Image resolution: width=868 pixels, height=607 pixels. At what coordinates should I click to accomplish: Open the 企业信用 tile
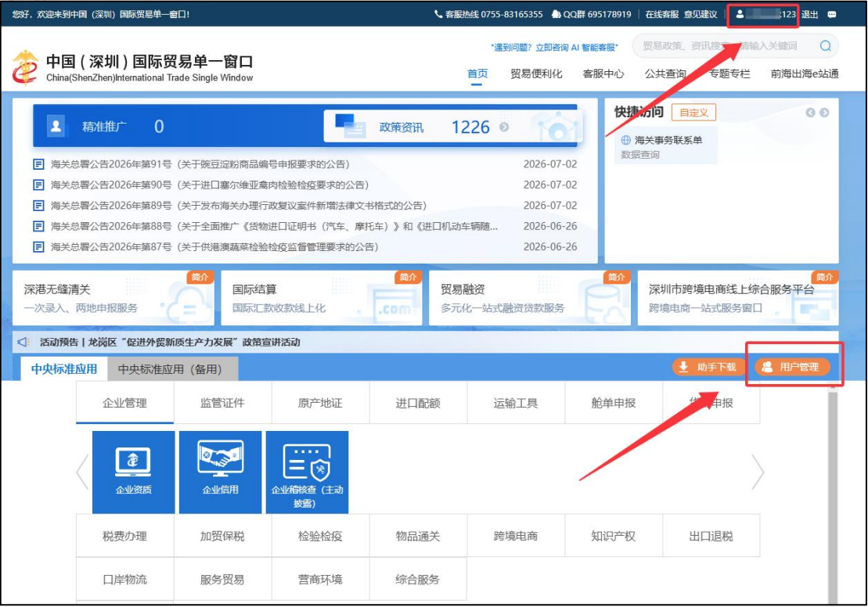point(220,472)
